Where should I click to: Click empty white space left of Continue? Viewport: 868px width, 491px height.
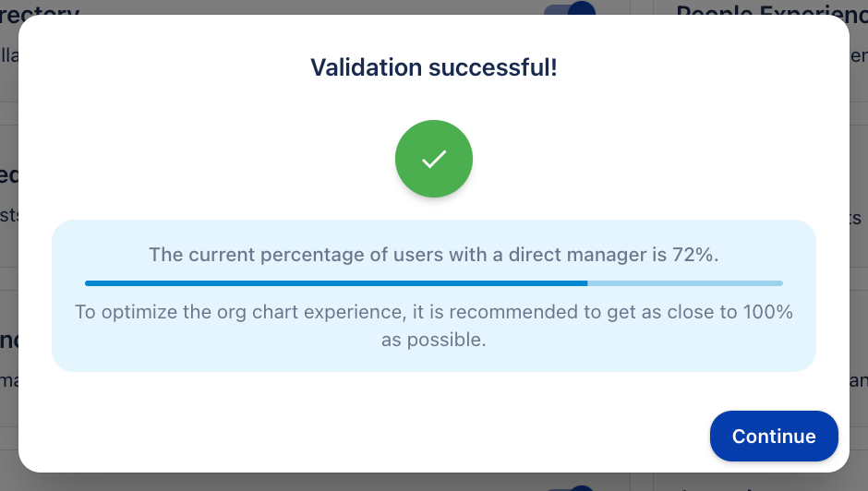point(462,436)
